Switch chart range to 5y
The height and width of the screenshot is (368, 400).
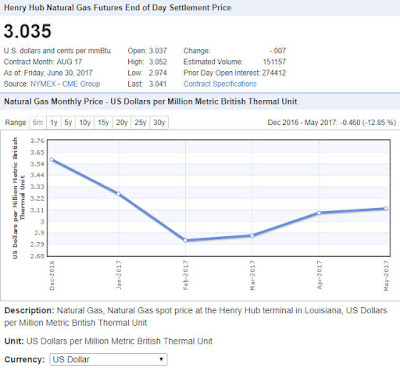(68, 123)
